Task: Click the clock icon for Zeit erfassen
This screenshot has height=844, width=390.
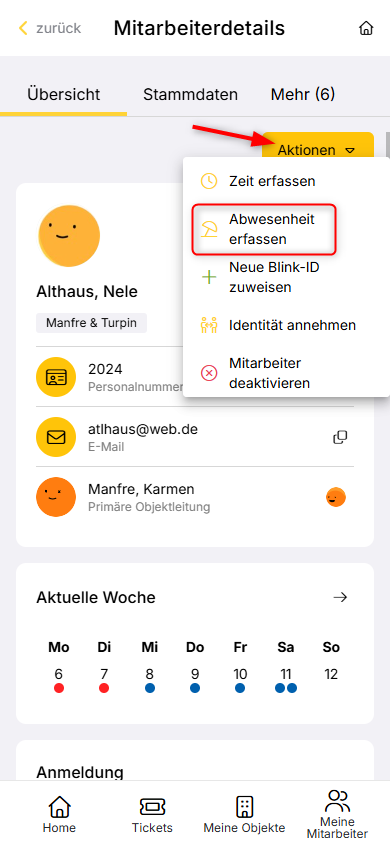Action: click(209, 181)
